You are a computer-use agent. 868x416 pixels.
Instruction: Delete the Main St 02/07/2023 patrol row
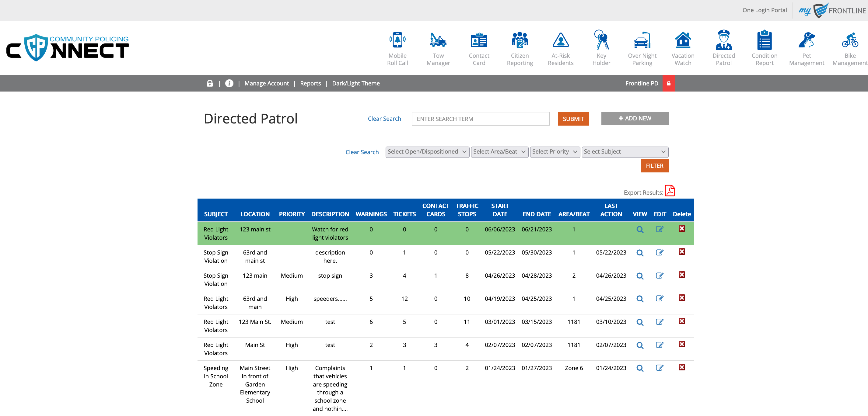click(682, 344)
